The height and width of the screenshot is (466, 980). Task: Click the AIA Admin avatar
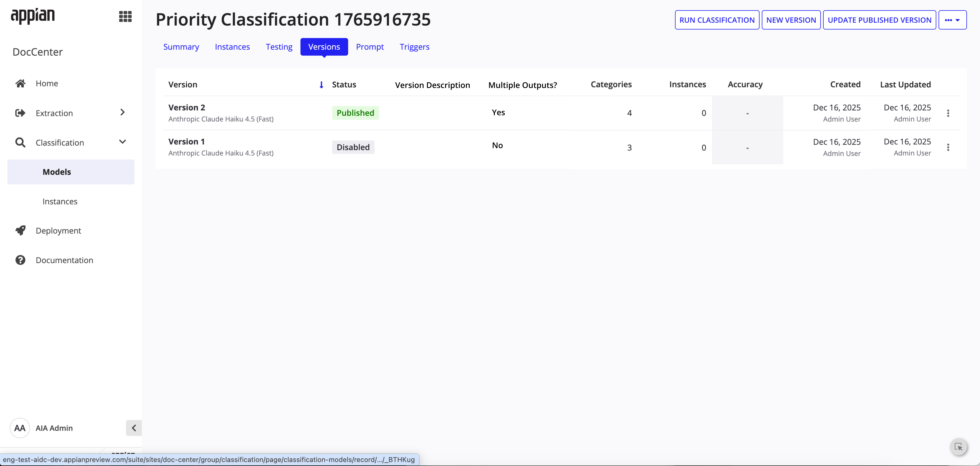(x=19, y=428)
